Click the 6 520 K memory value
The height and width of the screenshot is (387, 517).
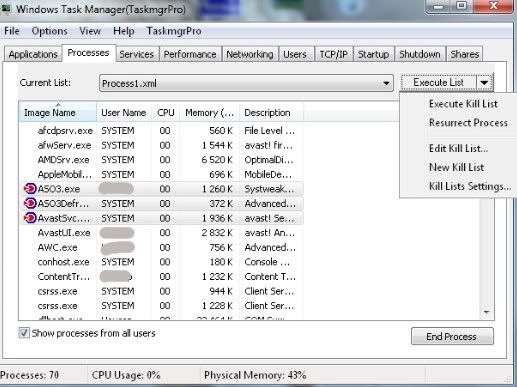[217, 160]
